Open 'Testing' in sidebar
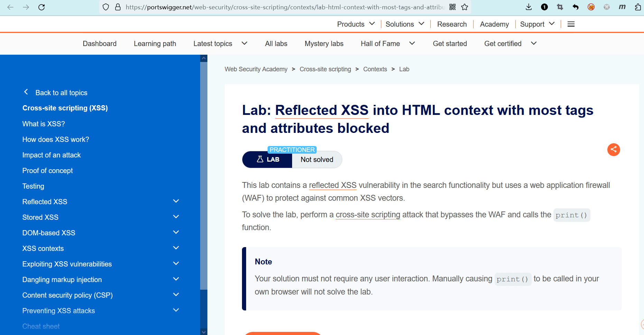The height and width of the screenshot is (335, 644). point(33,186)
